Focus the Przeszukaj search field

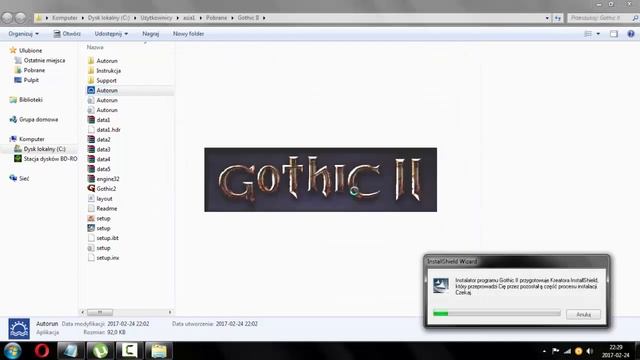(598, 18)
